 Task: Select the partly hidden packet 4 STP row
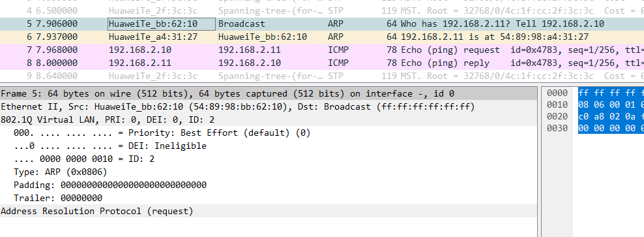322,10
